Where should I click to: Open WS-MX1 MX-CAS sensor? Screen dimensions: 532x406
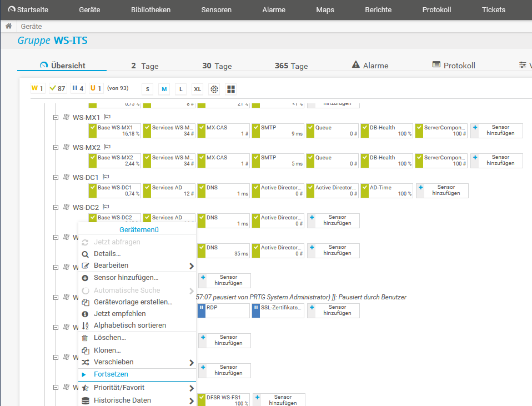click(223, 131)
